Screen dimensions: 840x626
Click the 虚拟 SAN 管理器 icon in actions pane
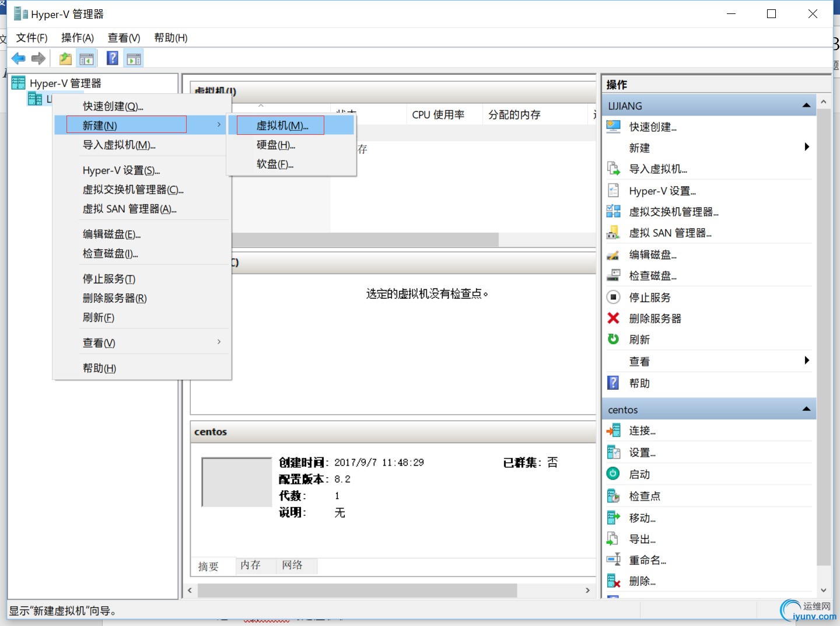(x=614, y=232)
